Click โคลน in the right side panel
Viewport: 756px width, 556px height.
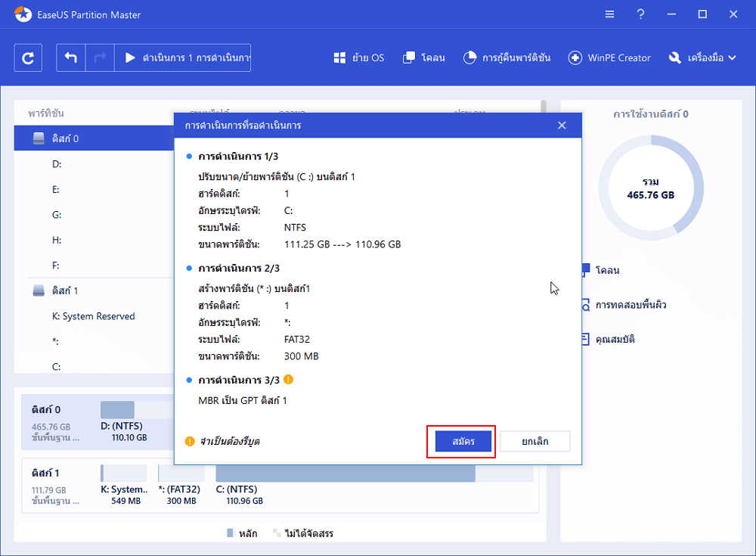coord(601,270)
